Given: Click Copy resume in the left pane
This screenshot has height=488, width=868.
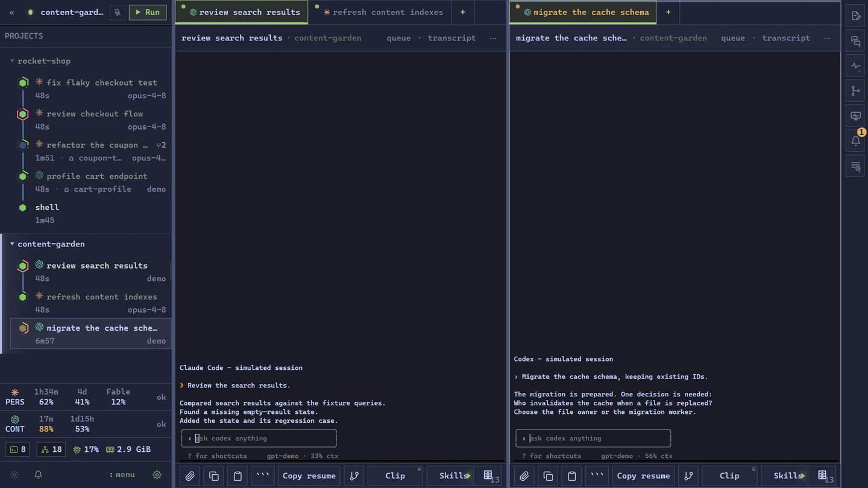Looking at the screenshot, I should (309, 476).
